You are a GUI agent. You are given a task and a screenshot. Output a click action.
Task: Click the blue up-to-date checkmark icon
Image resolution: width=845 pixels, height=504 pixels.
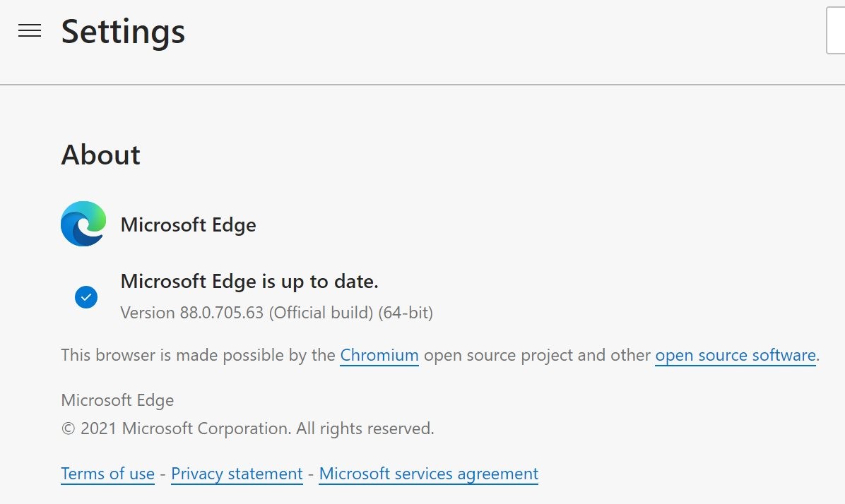coord(86,297)
